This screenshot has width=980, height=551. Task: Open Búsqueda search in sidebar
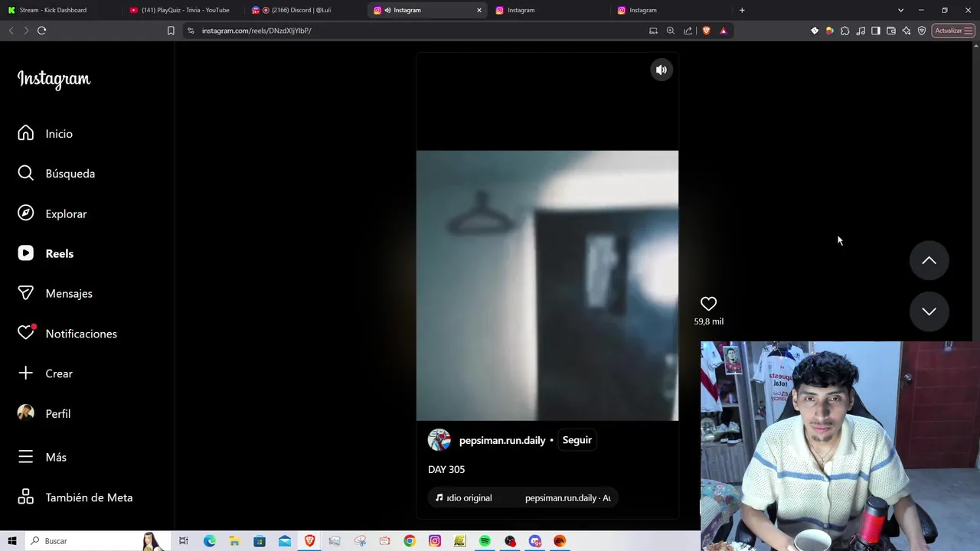[x=57, y=174]
